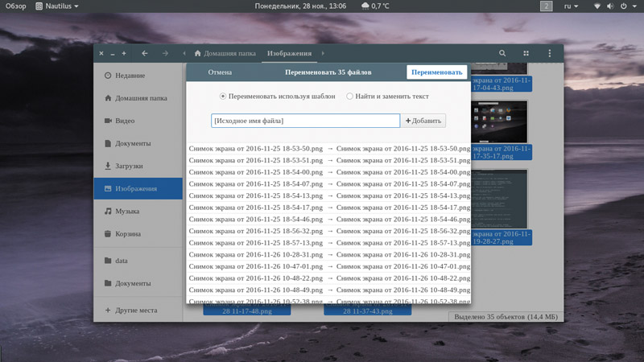Open Другие места in sidebar

(138, 311)
